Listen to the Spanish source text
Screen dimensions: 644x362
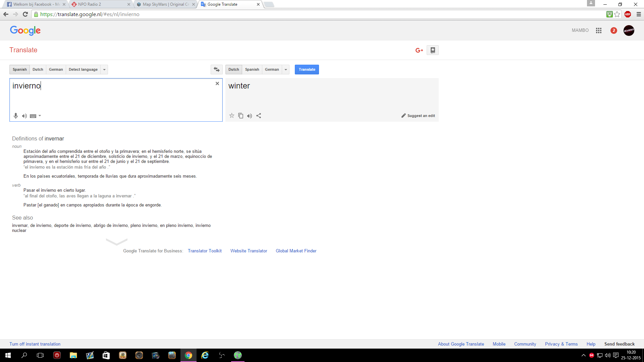click(24, 116)
